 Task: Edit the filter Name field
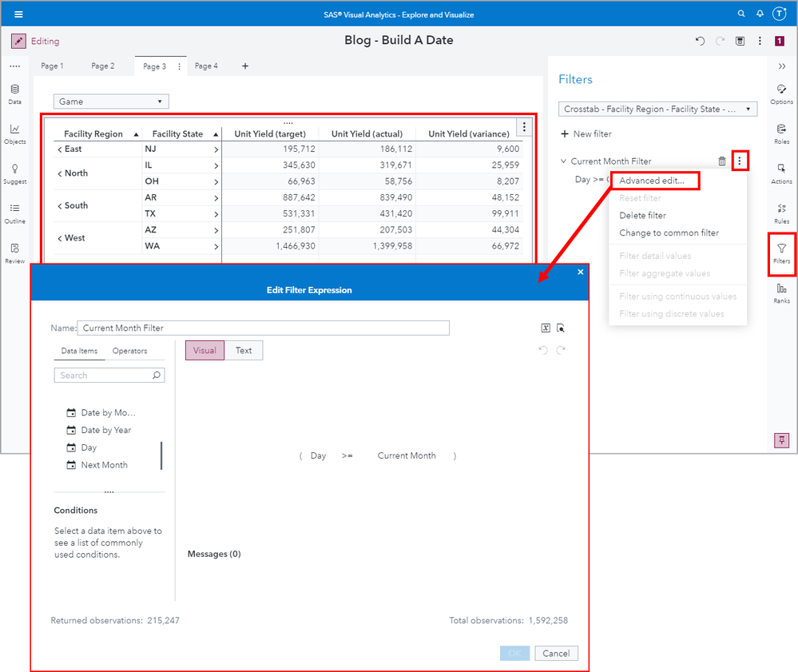[x=263, y=328]
